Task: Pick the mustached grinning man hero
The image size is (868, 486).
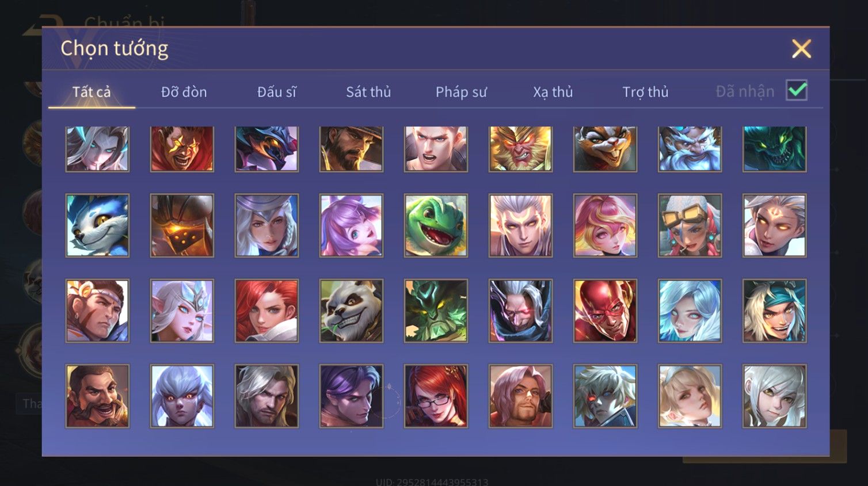Action: tap(97, 396)
